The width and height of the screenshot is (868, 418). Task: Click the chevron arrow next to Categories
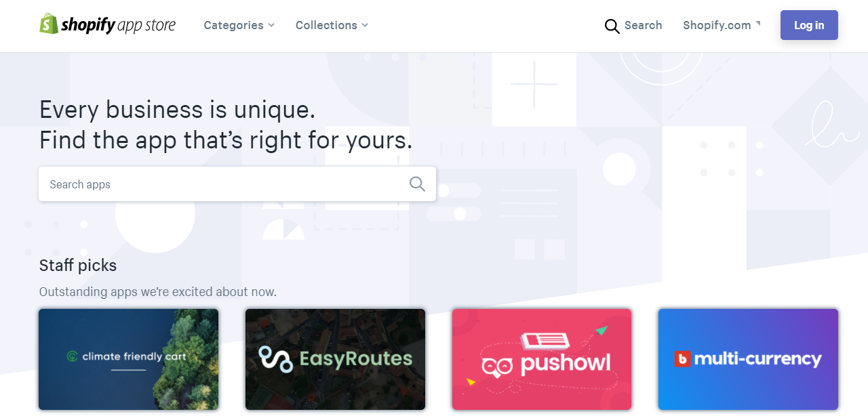pos(271,25)
